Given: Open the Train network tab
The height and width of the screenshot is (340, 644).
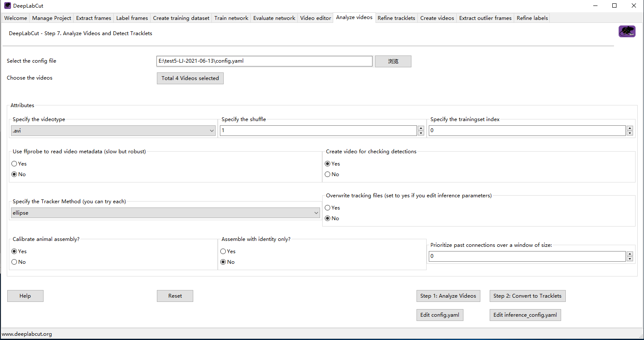Looking at the screenshot, I should click(231, 18).
